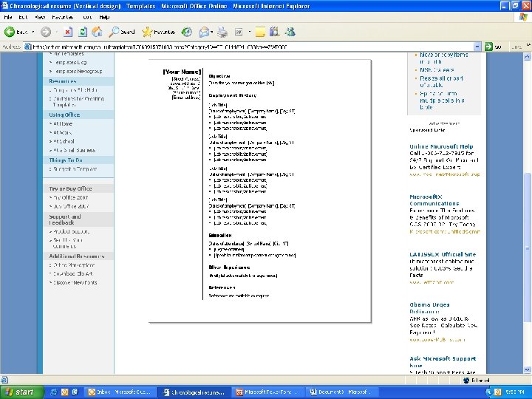The width and height of the screenshot is (532, 399).
Task: Edit page with Microsoft Word icon
Action: click(x=239, y=32)
